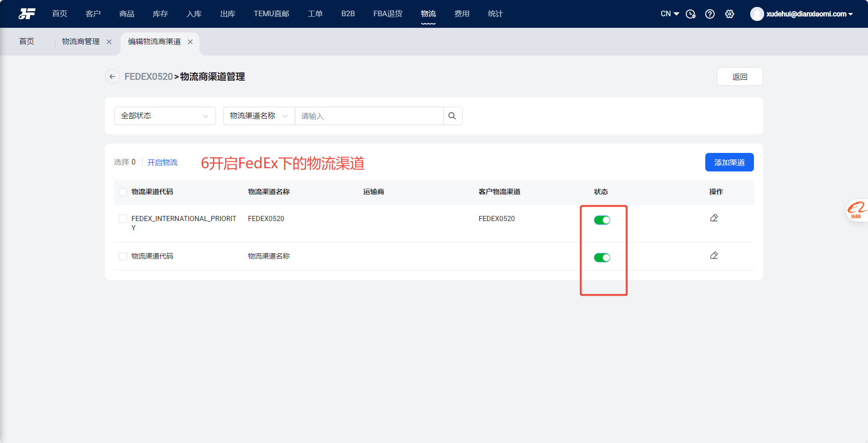Click the 物流渠道代码 table column header
The width and height of the screenshot is (868, 443).
click(152, 192)
